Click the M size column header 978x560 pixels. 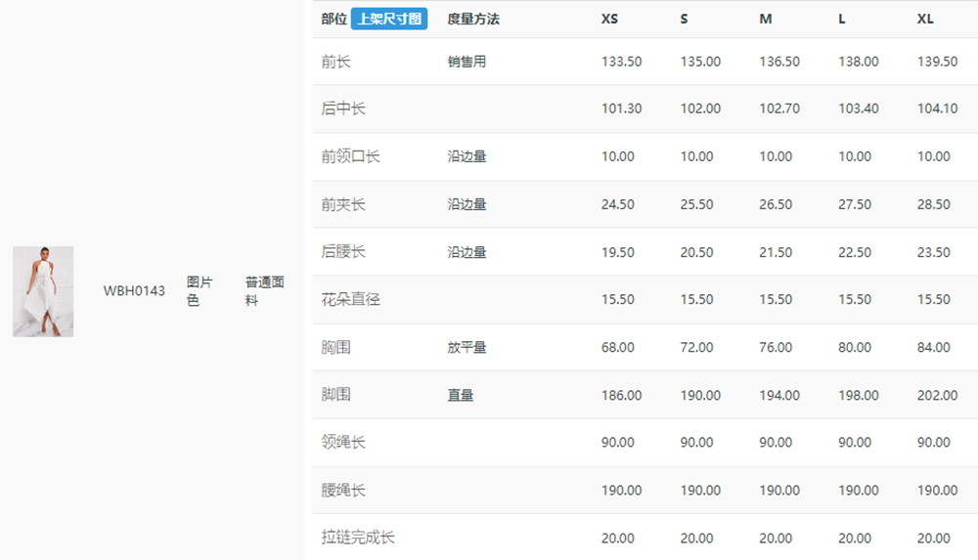click(766, 19)
